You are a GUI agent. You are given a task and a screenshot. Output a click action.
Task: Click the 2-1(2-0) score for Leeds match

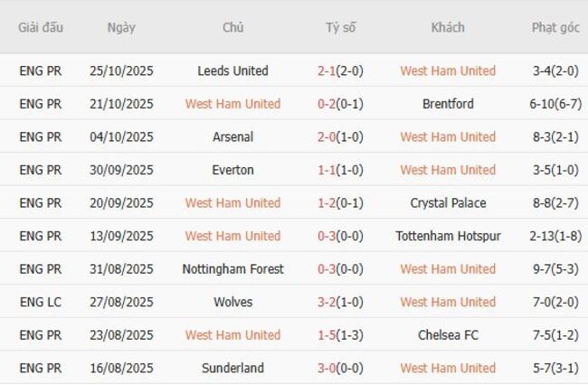pyautogui.click(x=341, y=70)
